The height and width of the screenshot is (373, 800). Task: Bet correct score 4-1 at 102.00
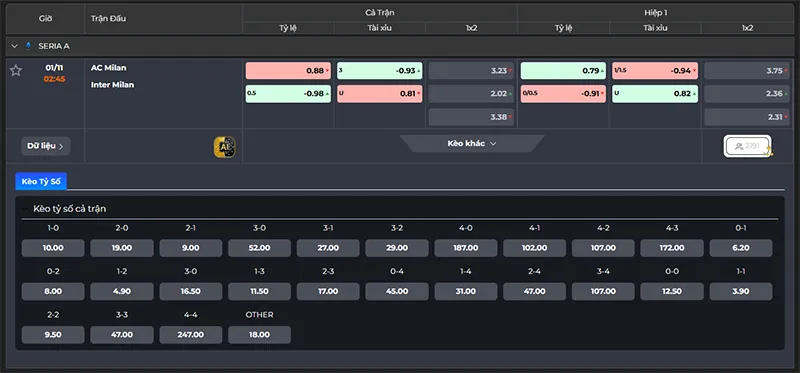pos(535,248)
